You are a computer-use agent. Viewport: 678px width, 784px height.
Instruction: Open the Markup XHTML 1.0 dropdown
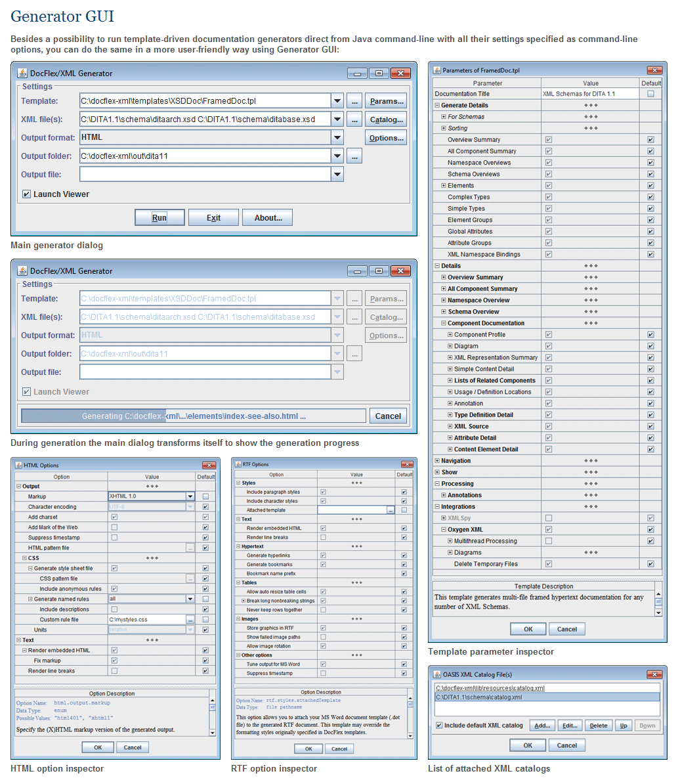click(x=190, y=496)
